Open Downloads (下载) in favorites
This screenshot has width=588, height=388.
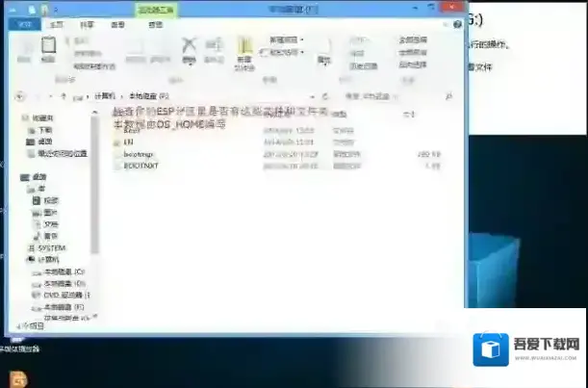coord(46,129)
